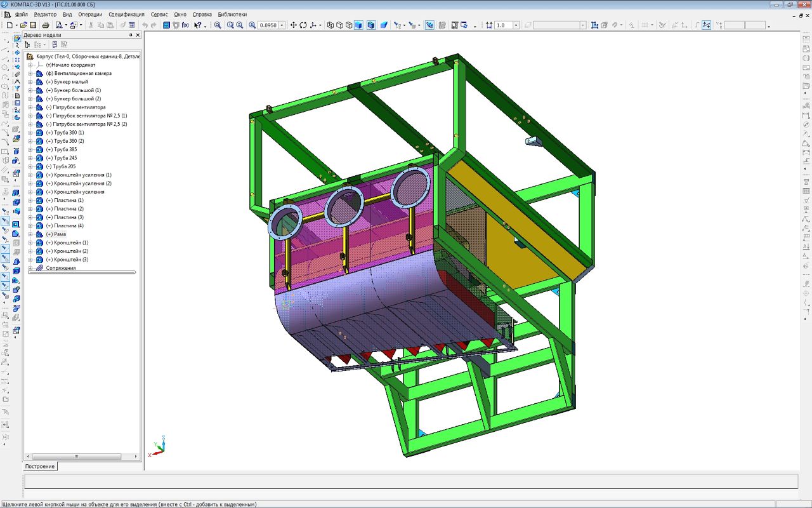The image size is (812, 508).
Task: Click the Open file icon
Action: coord(24,25)
